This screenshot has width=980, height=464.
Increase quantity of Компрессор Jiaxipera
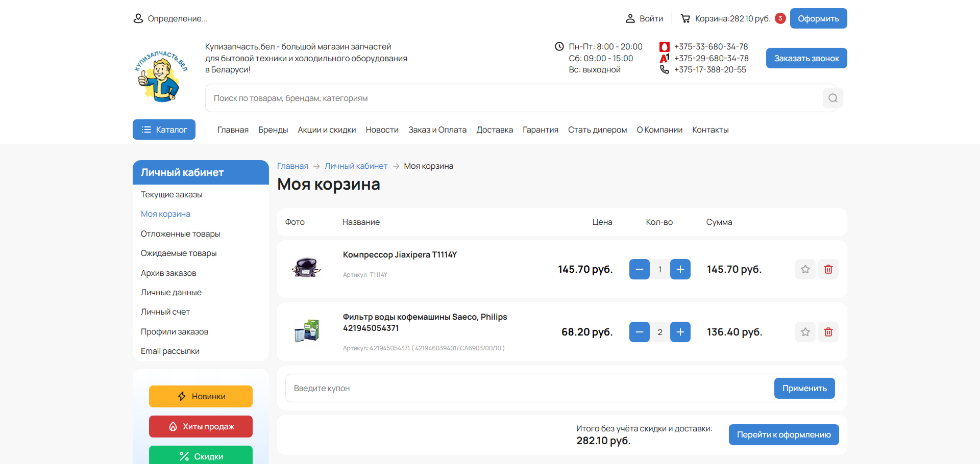click(x=680, y=269)
